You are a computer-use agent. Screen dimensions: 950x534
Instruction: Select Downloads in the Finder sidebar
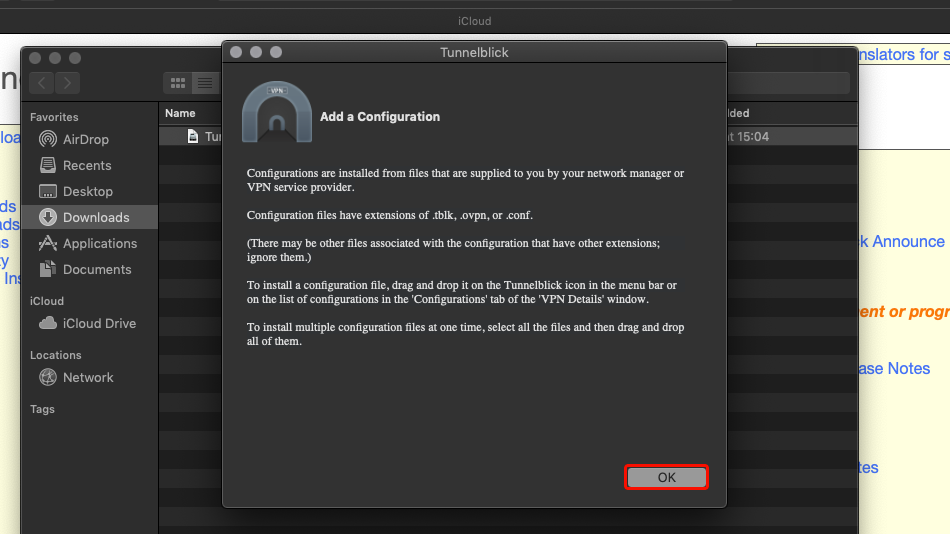pos(95,217)
